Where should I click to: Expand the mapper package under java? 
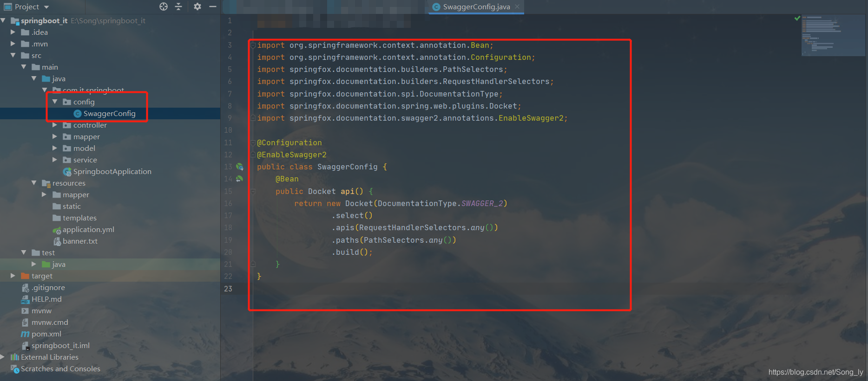coord(55,136)
